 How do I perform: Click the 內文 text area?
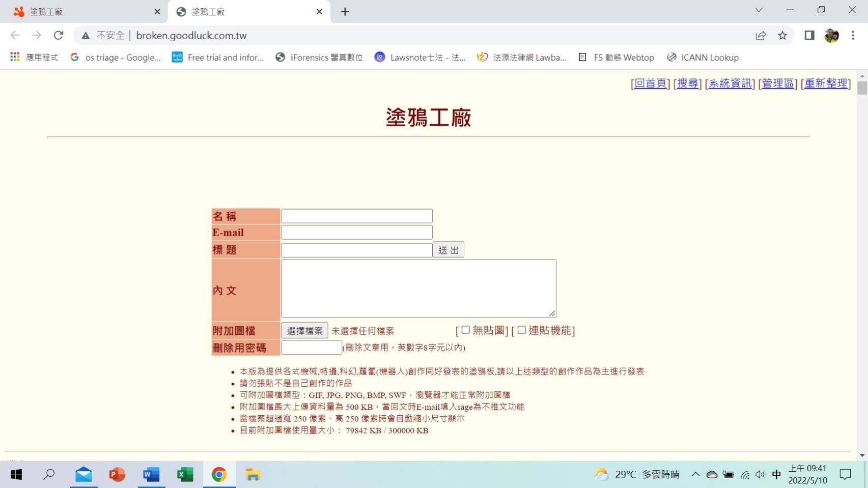(x=418, y=288)
